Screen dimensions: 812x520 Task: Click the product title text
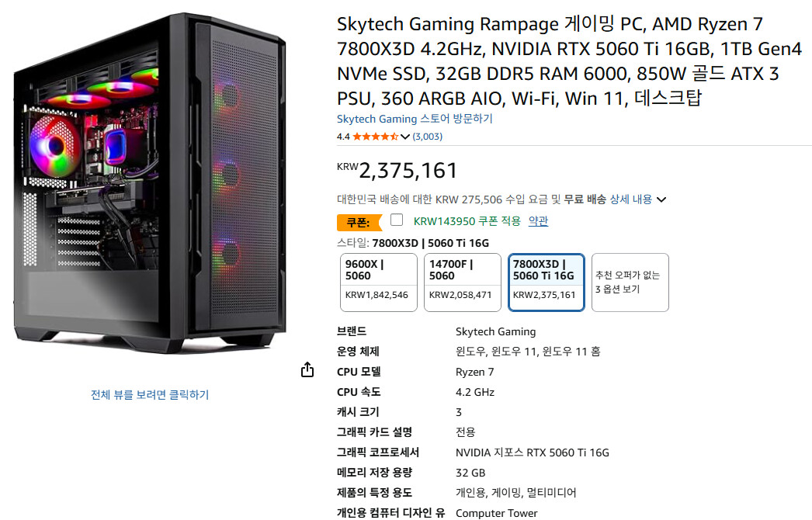(x=569, y=61)
